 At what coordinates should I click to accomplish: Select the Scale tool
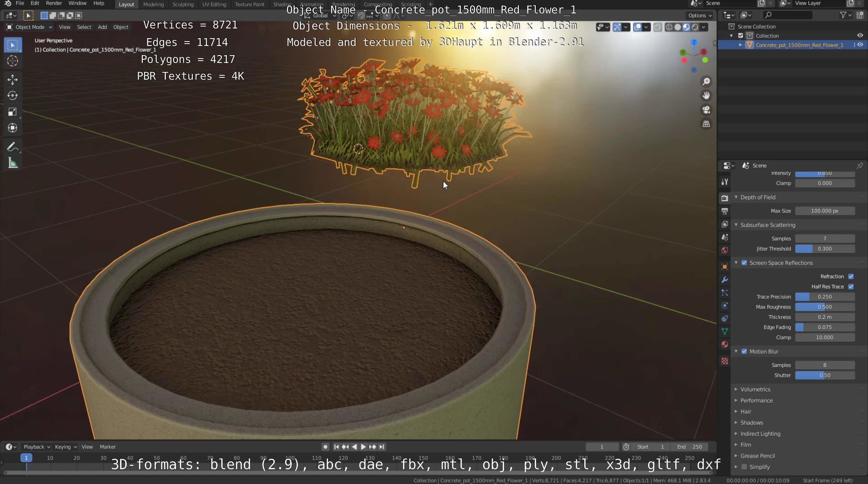tap(13, 112)
